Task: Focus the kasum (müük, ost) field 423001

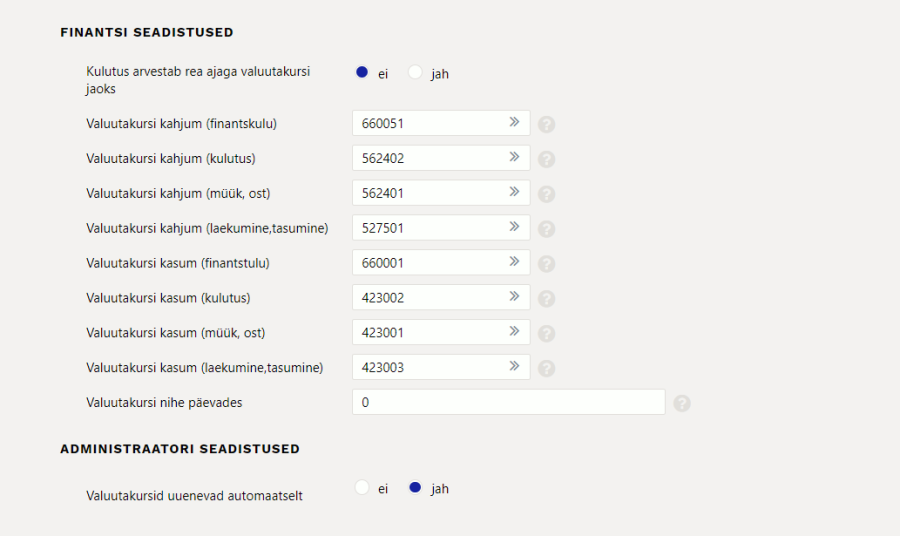Action: [441, 332]
